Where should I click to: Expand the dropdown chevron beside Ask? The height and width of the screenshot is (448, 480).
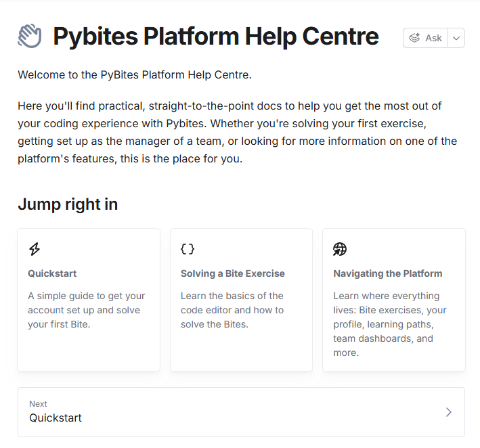[456, 38]
